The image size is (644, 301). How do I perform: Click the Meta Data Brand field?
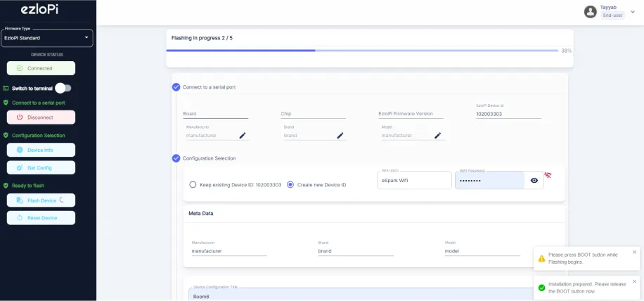click(356, 251)
